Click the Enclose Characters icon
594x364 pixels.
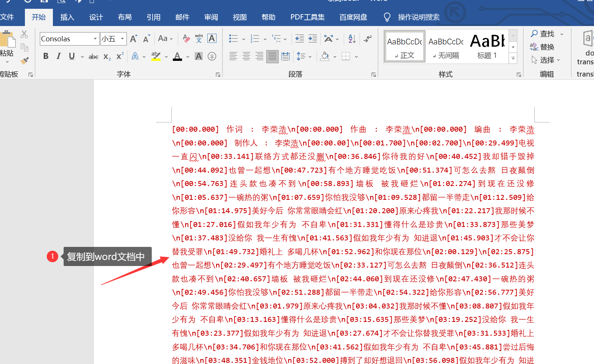click(212, 57)
